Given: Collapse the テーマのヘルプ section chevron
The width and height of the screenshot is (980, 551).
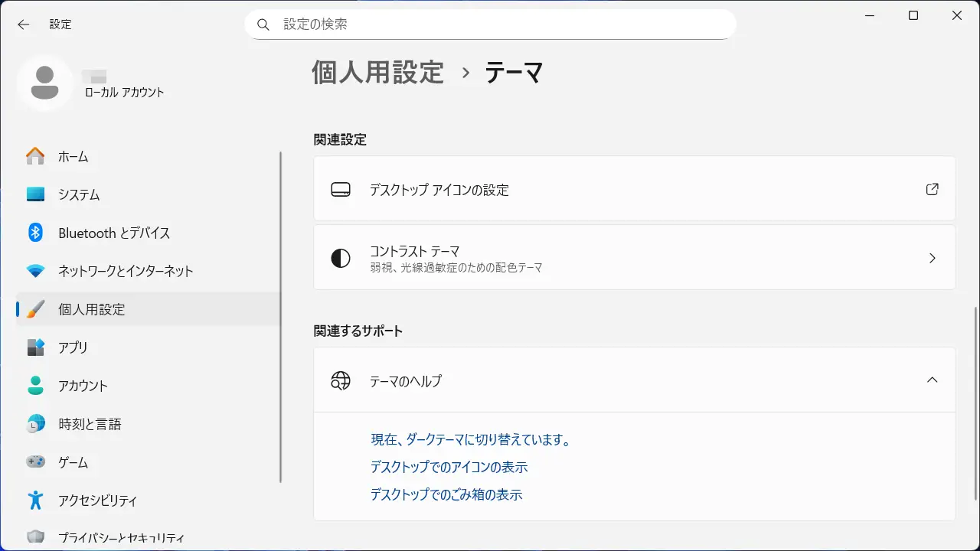Looking at the screenshot, I should point(932,380).
